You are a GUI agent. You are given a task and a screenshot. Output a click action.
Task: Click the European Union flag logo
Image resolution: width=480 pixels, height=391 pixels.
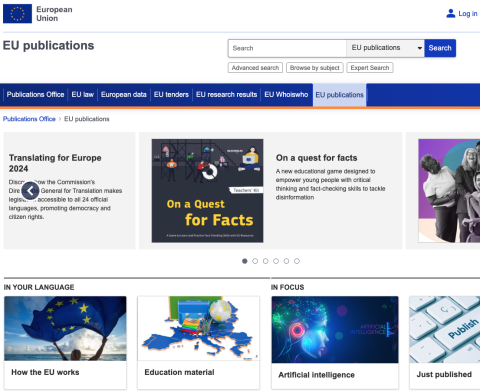coord(17,14)
